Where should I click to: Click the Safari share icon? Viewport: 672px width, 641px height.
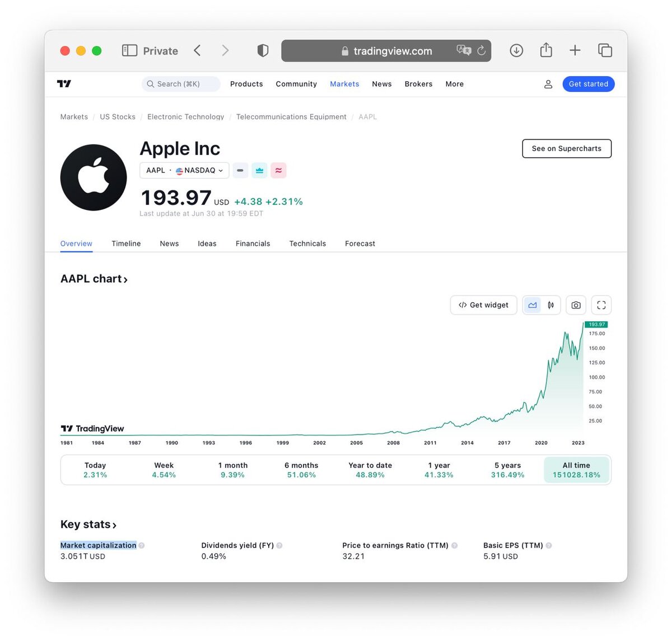coord(546,50)
